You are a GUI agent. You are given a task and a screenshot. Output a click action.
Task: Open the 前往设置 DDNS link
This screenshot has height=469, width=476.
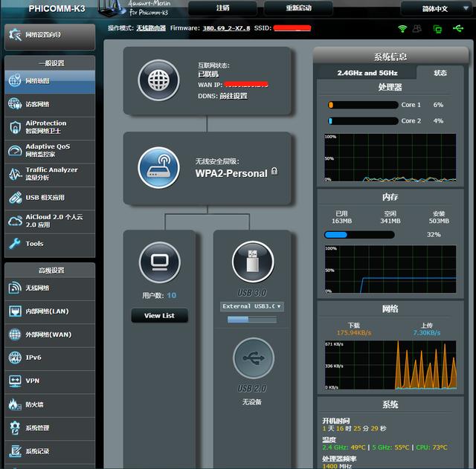[x=233, y=96]
